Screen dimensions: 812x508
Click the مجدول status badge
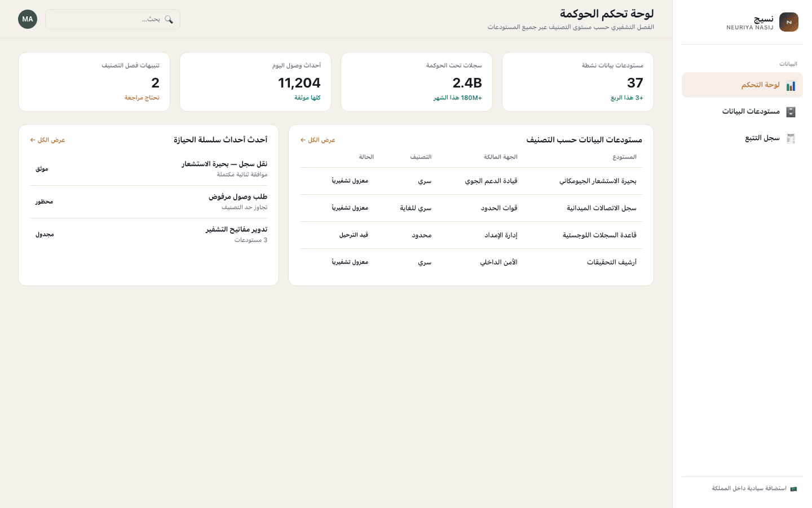[x=45, y=234]
